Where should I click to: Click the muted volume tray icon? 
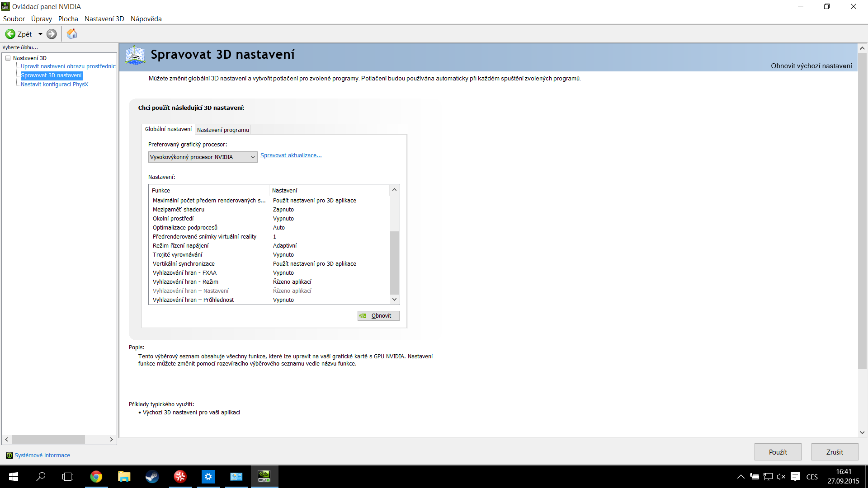(781, 477)
